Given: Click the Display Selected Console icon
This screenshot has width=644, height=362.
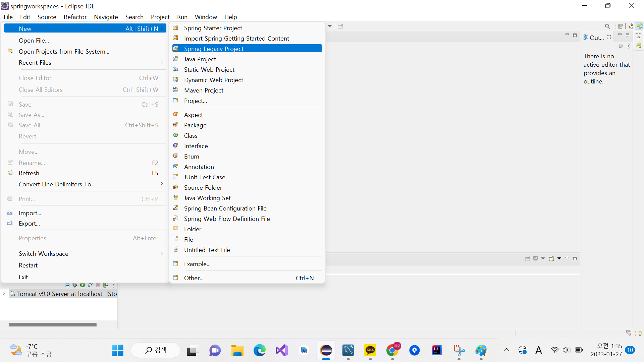Looking at the screenshot, I should pyautogui.click(x=536, y=258).
